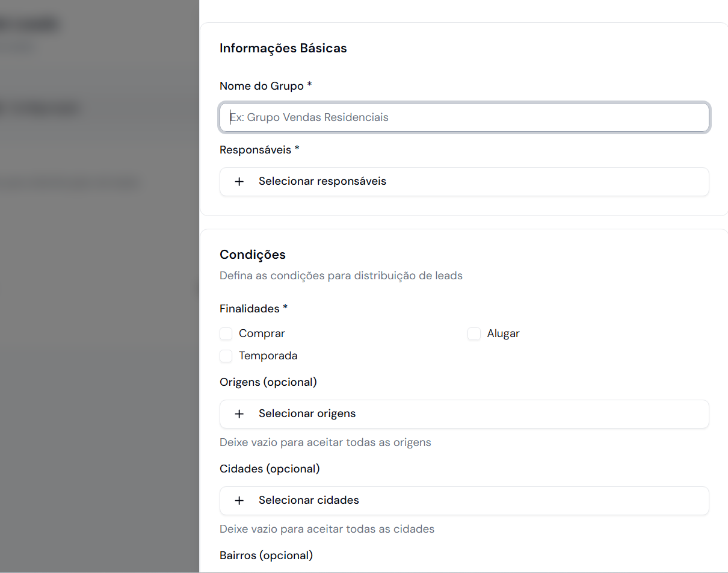
Task: Enable the Comprar checkbox
Action: click(226, 334)
